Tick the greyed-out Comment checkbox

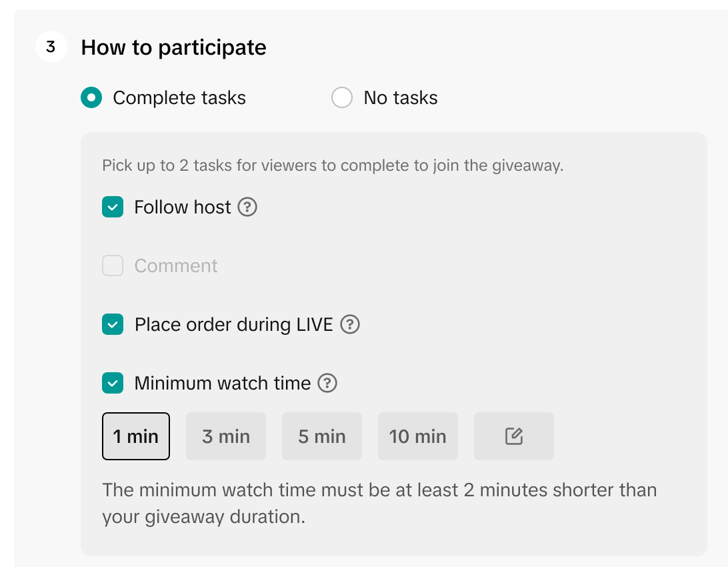(x=113, y=266)
